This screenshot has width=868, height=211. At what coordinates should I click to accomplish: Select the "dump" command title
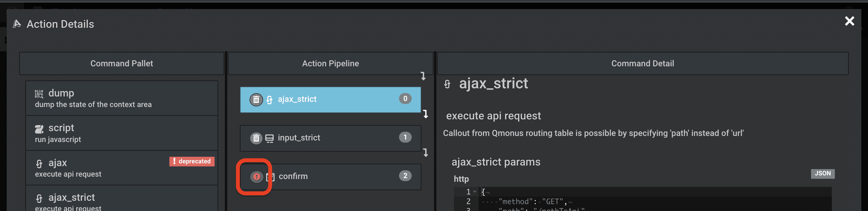pos(61,93)
